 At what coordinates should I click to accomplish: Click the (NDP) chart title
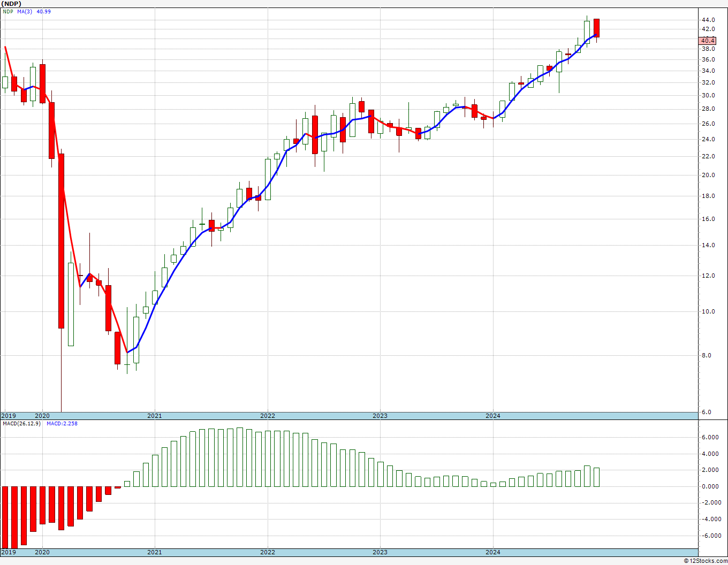12,3
